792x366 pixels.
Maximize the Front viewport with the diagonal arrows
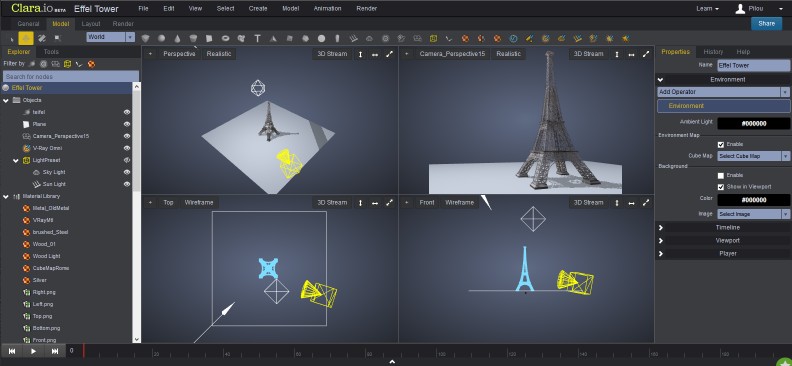tap(646, 202)
